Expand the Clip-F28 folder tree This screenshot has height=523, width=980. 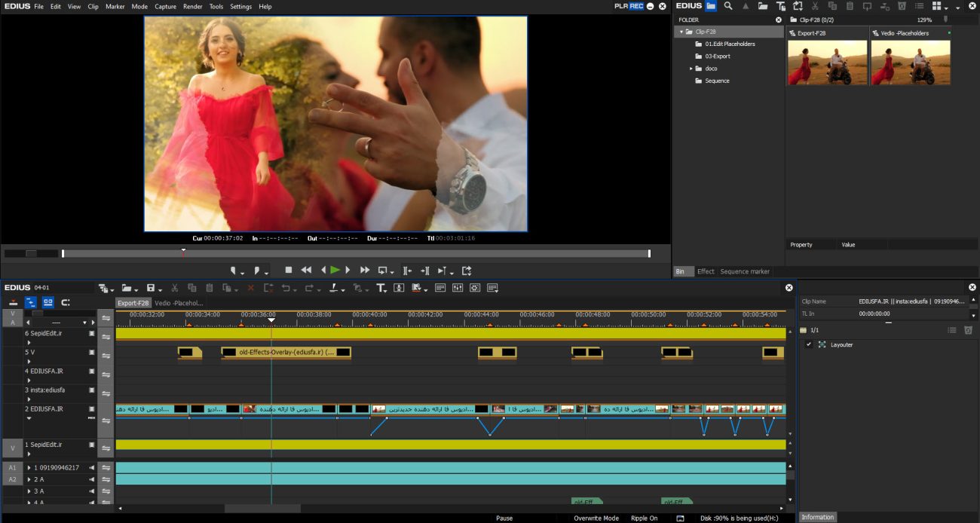[681, 32]
